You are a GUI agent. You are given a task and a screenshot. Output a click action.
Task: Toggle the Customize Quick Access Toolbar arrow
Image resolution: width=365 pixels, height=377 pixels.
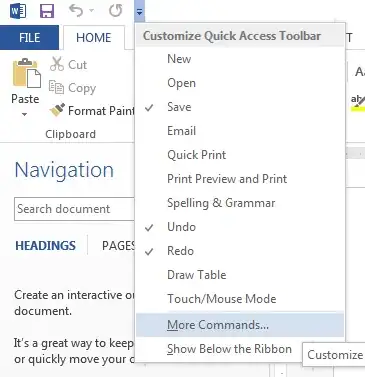(x=139, y=12)
